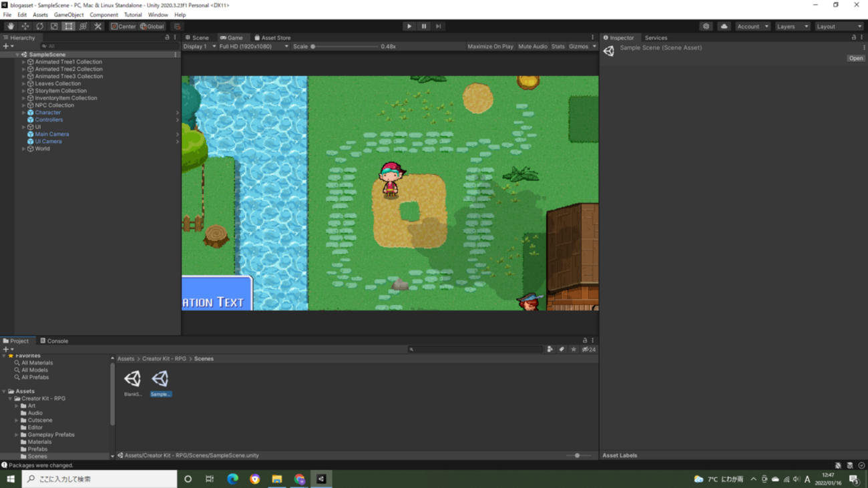Toggle the Stats overlay
The height and width of the screenshot is (488, 868).
pyautogui.click(x=558, y=47)
